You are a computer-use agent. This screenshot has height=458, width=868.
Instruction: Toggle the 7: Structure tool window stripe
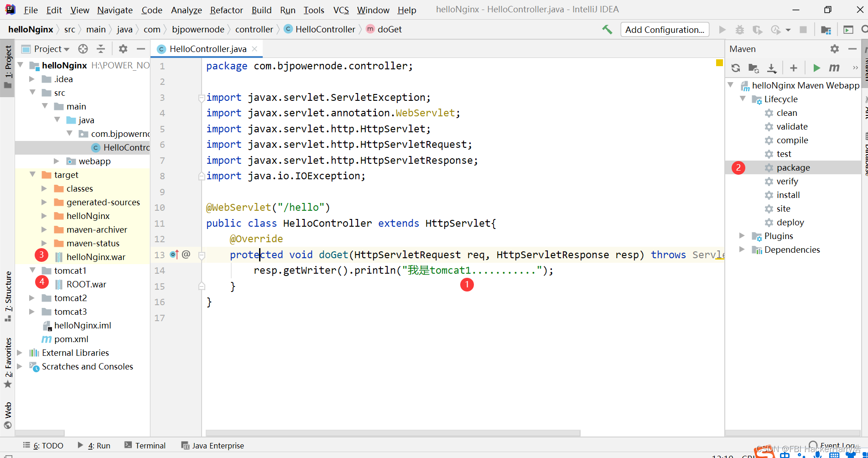8,296
